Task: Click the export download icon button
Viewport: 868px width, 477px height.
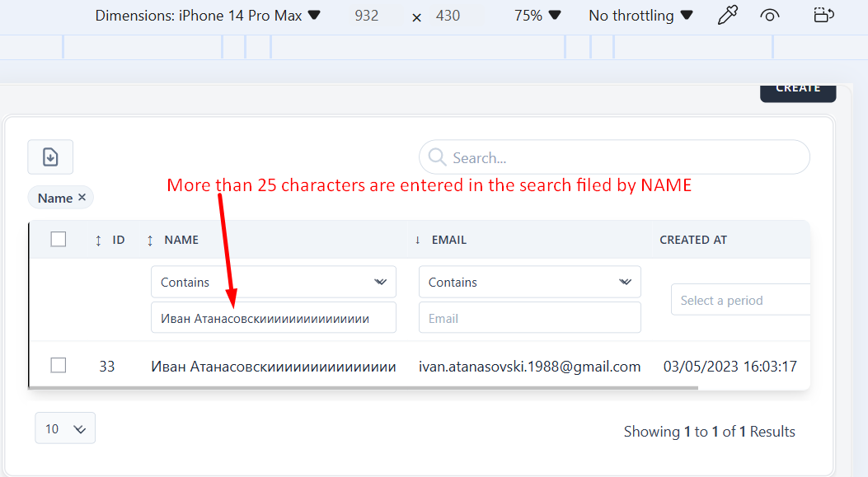Action: coord(50,157)
